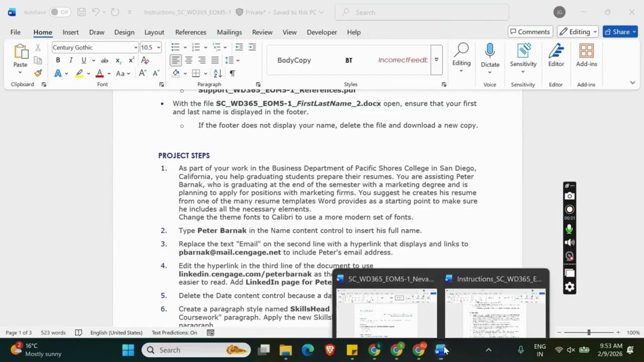This screenshot has width=644, height=362.
Task: Expand the Styles gallery
Action: 436,60
